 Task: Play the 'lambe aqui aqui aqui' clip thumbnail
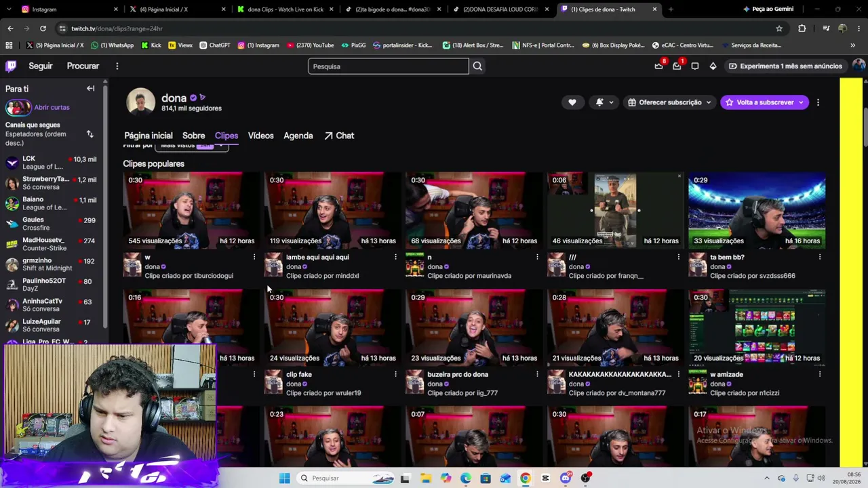pos(334,210)
